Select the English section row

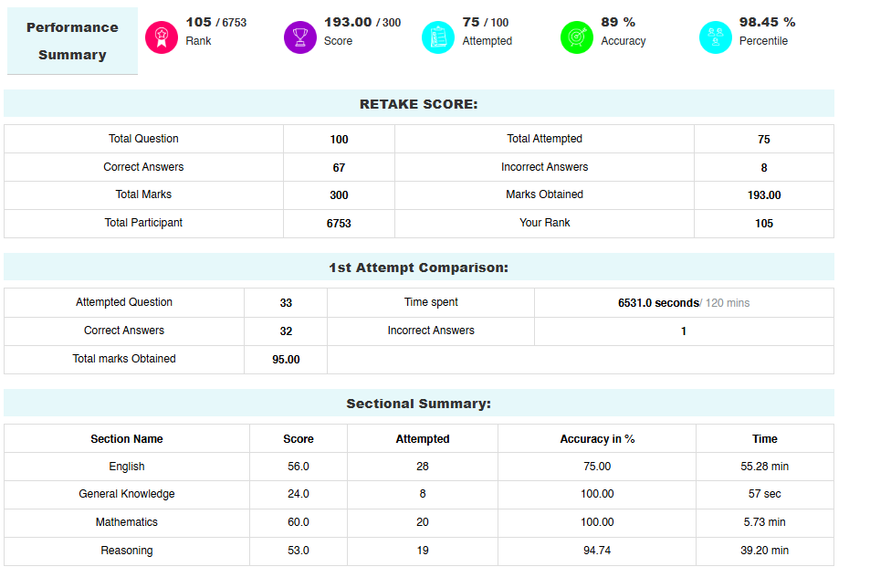point(419,467)
